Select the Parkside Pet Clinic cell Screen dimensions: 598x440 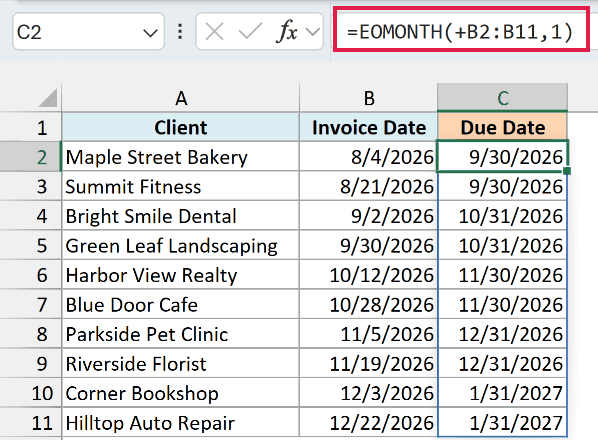(181, 333)
